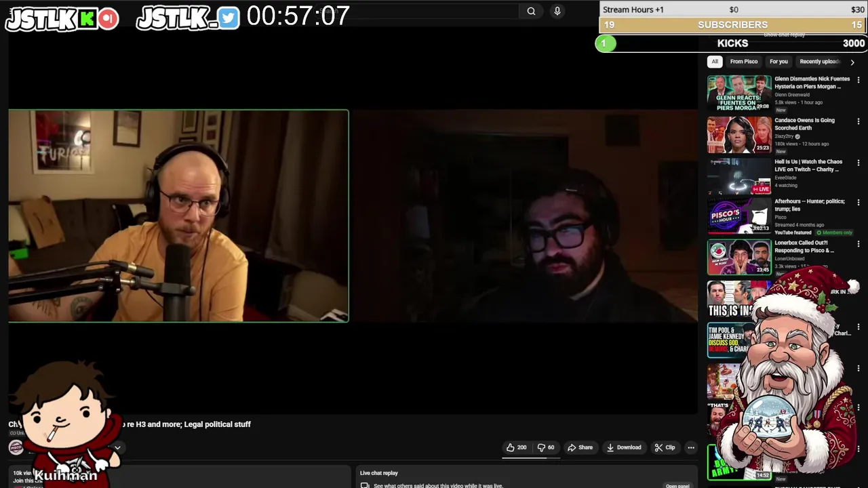Open the Glenn Greenwald channel name
868x488 pixels.
point(792,95)
